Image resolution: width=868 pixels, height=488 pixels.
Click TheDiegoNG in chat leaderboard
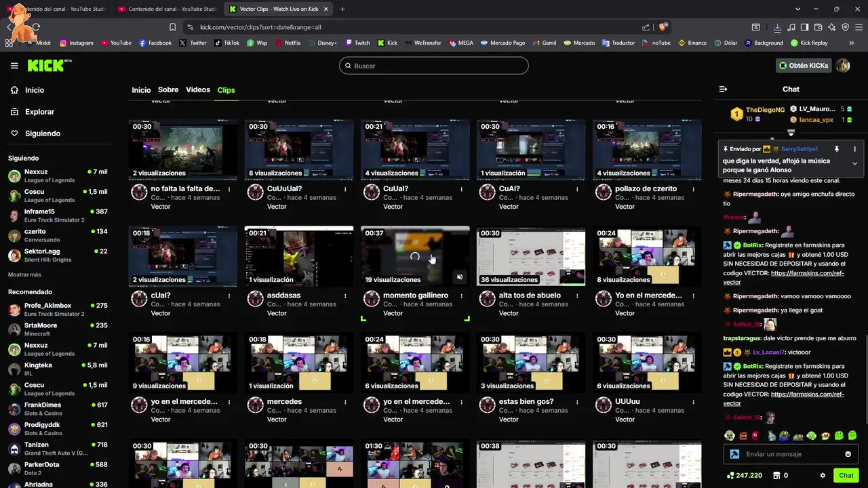(765, 110)
